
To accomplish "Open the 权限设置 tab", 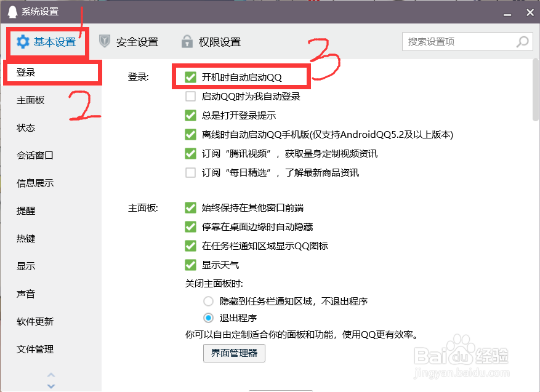I will (x=211, y=42).
